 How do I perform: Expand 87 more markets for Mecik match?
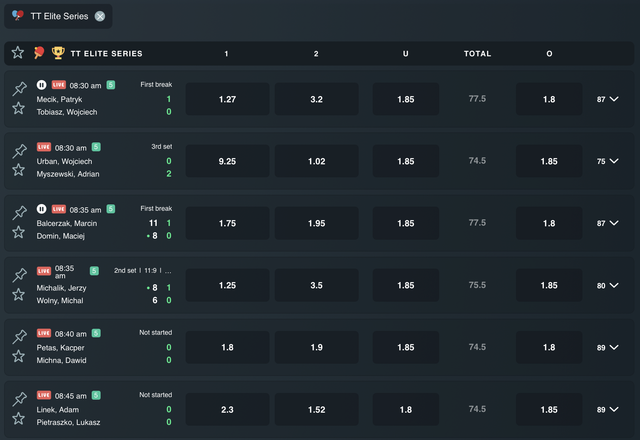608,99
